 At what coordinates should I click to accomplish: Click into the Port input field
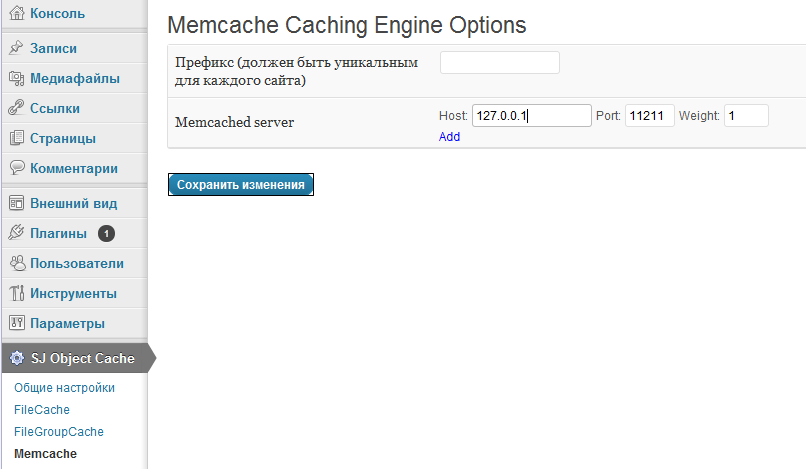click(x=649, y=116)
